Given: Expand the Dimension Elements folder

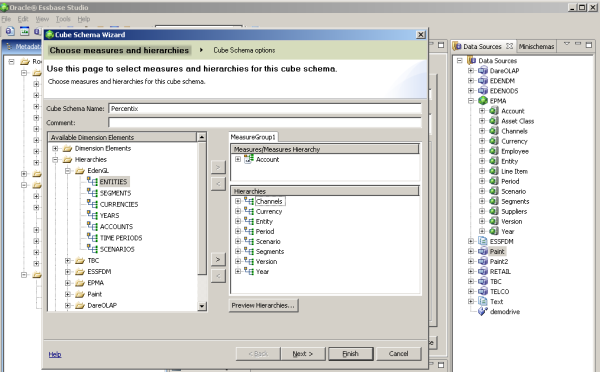Looking at the screenshot, I should point(55,148).
